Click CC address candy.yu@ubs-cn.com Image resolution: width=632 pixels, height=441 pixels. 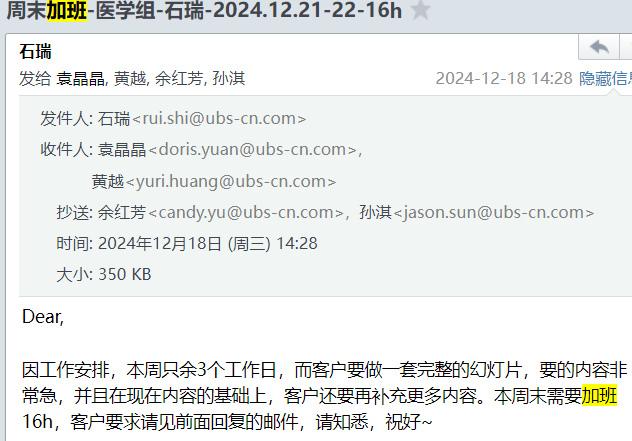coord(246,212)
